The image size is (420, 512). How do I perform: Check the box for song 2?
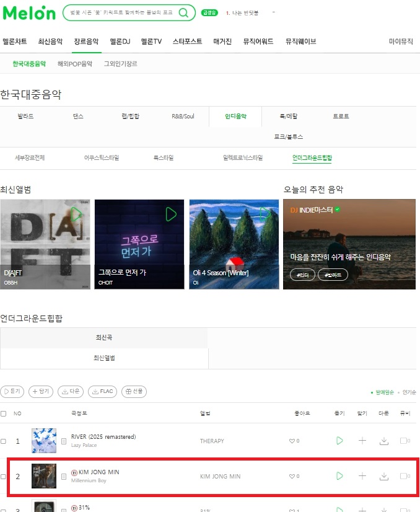point(3,477)
